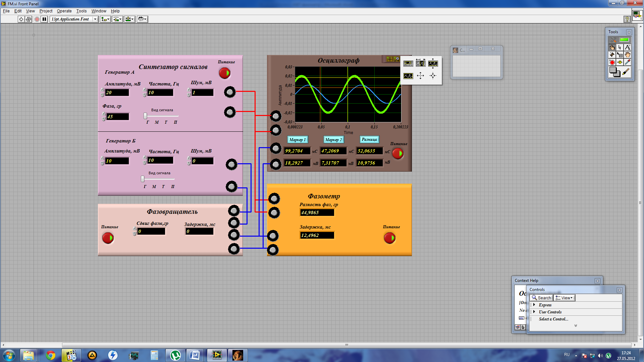Screen dimensions: 644x362
Task: Click Select a Control... entry
Action: coord(553,319)
